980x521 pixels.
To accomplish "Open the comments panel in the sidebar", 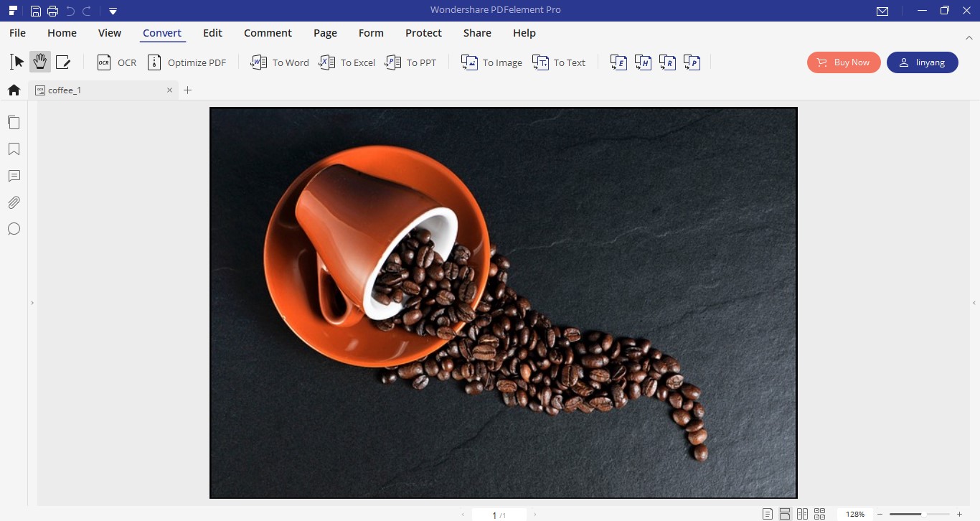I will pos(14,176).
